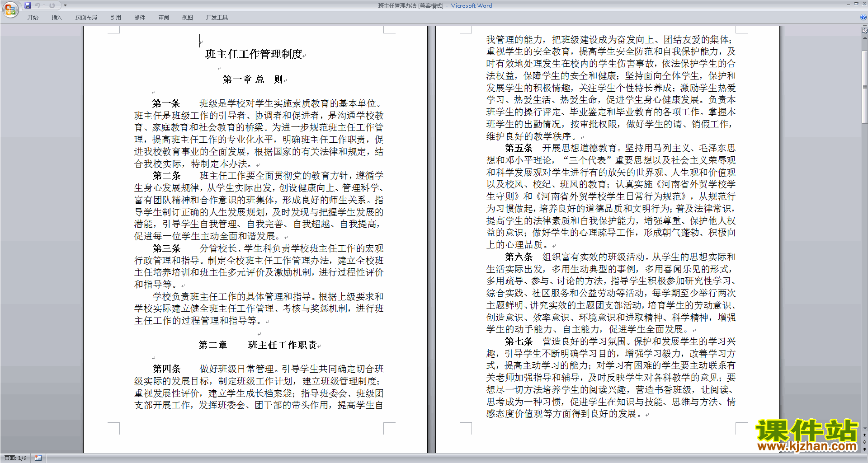The height and width of the screenshot is (463, 868).
Task: Open the 开发工具 tab
Action: tap(217, 17)
